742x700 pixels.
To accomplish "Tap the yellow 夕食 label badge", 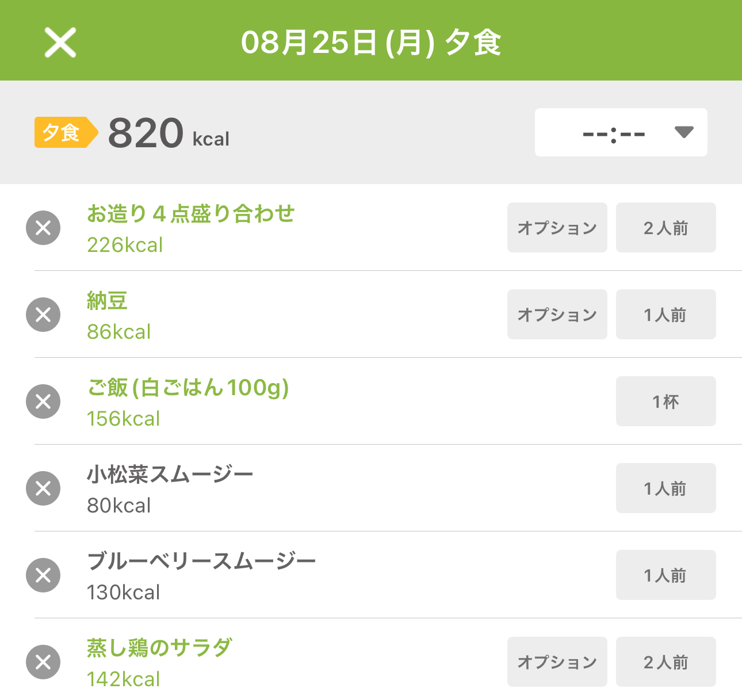I will [x=66, y=132].
